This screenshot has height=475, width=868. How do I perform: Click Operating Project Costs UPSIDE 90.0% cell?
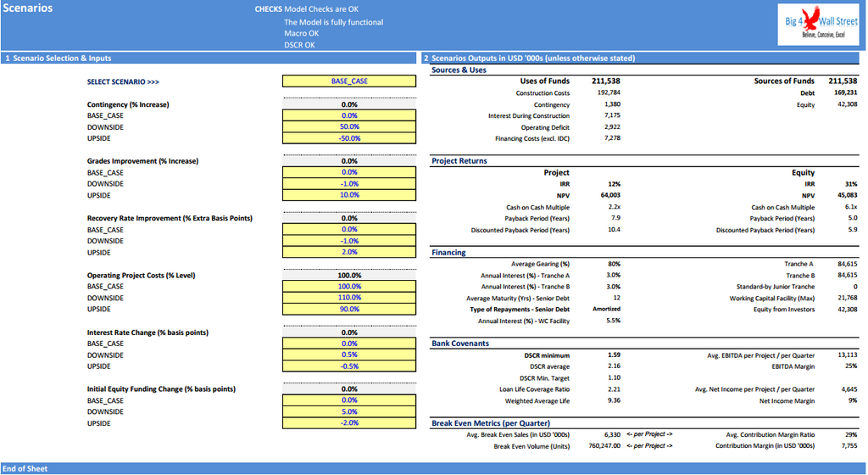(x=348, y=309)
